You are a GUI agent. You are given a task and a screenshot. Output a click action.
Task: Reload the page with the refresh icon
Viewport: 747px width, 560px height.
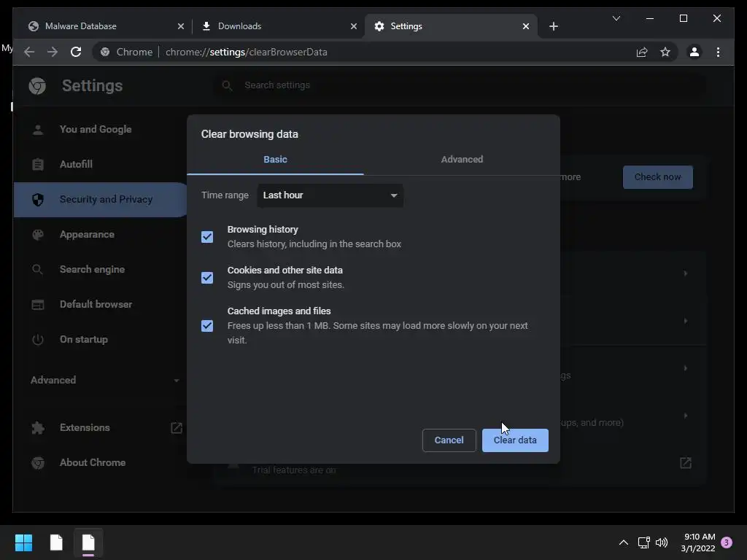tap(76, 52)
